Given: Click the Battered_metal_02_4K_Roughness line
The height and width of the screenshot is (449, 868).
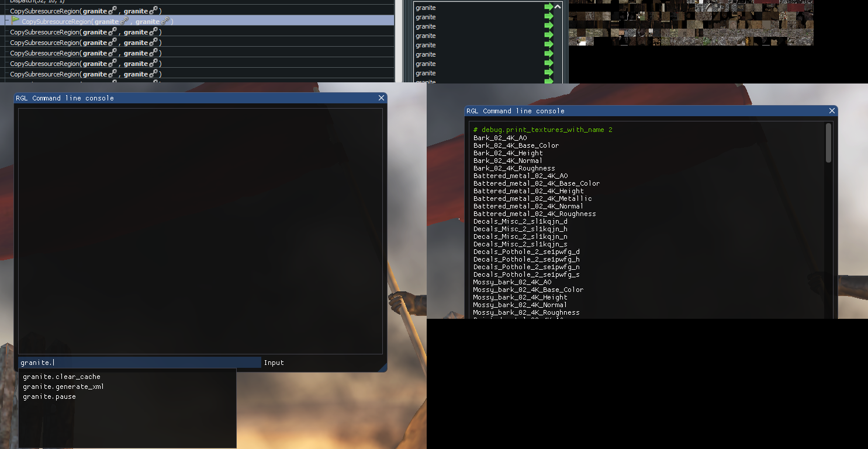Looking at the screenshot, I should [x=535, y=214].
